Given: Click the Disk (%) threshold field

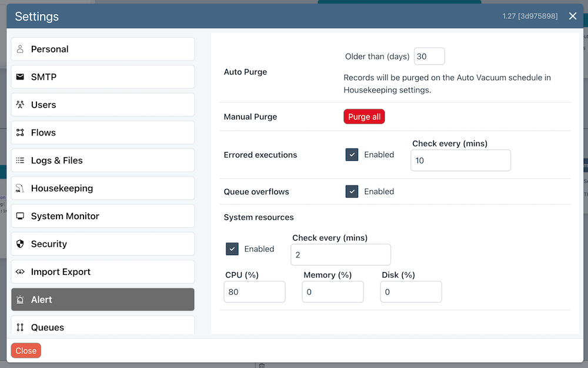Looking at the screenshot, I should coord(411,291).
